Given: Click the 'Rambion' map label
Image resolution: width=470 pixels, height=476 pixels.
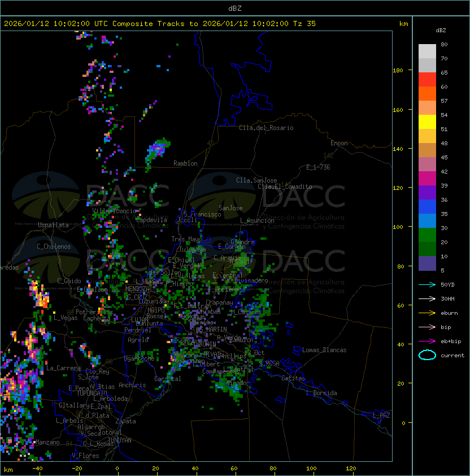Looking at the screenshot, I should click(185, 163).
